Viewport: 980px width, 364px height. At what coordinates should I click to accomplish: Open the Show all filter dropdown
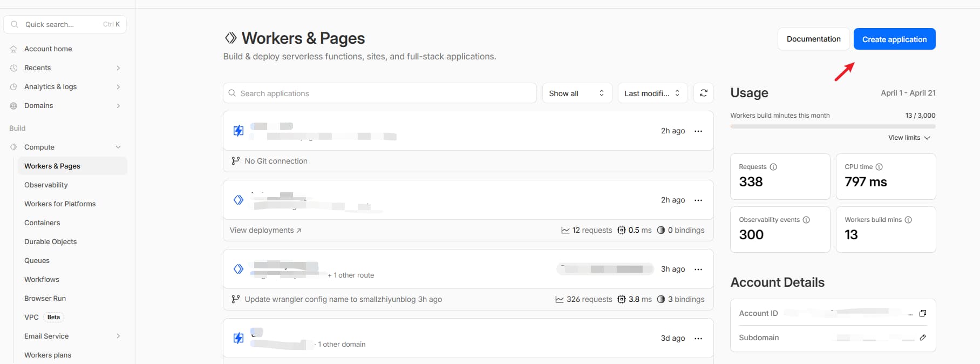click(576, 93)
